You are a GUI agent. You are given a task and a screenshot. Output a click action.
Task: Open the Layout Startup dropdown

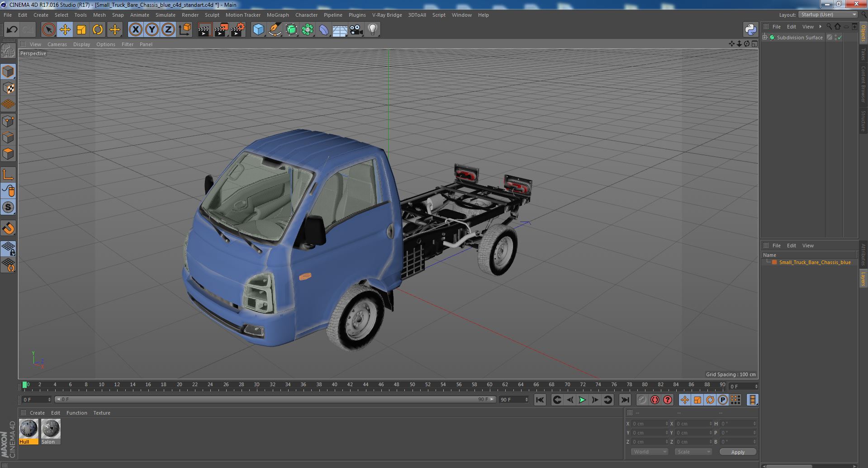coord(828,14)
